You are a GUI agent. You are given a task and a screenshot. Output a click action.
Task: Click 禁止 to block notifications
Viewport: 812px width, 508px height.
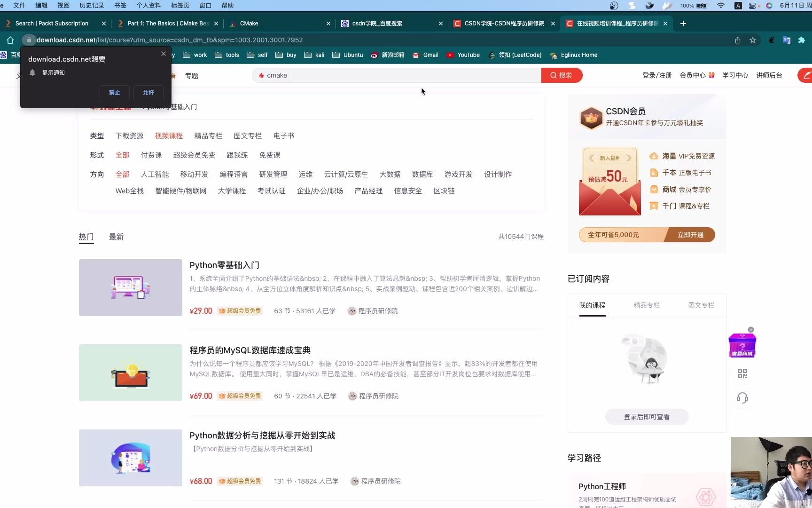(x=115, y=93)
